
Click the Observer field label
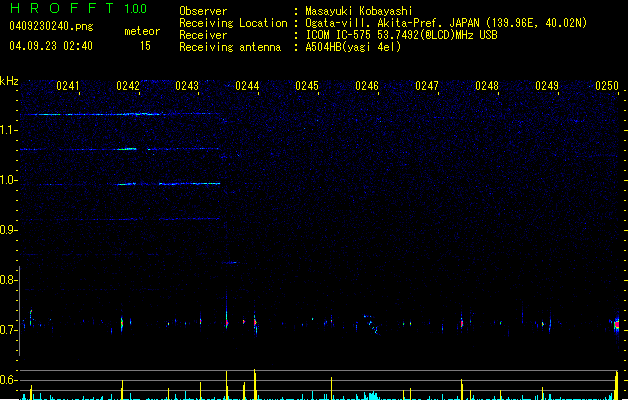coord(203,11)
